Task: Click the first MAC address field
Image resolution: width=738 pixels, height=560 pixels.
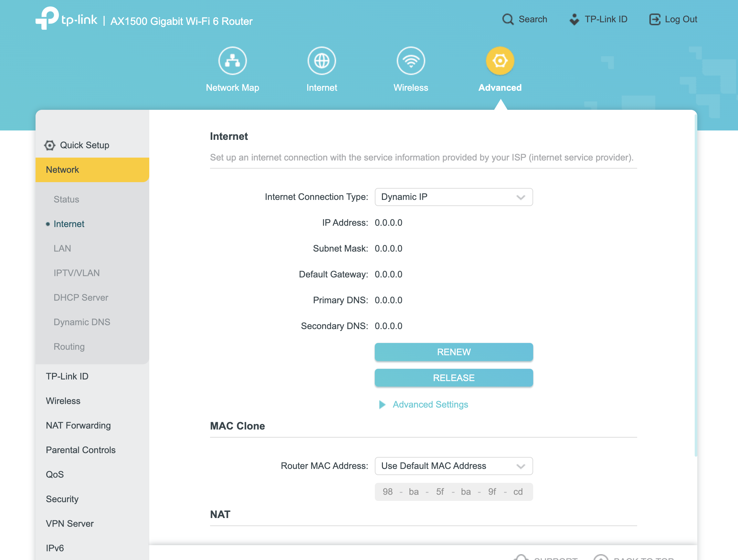Action: tap(387, 492)
